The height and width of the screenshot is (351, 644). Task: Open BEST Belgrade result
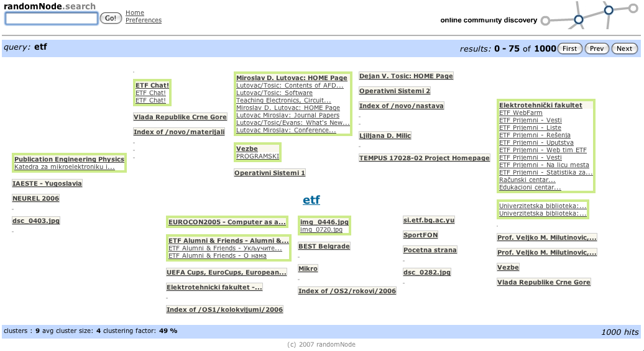pos(324,246)
